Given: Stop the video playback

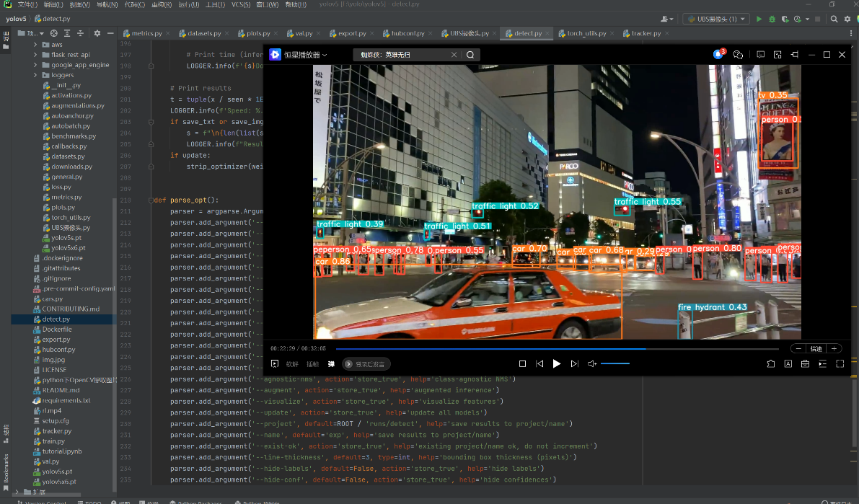Looking at the screenshot, I should [523, 364].
